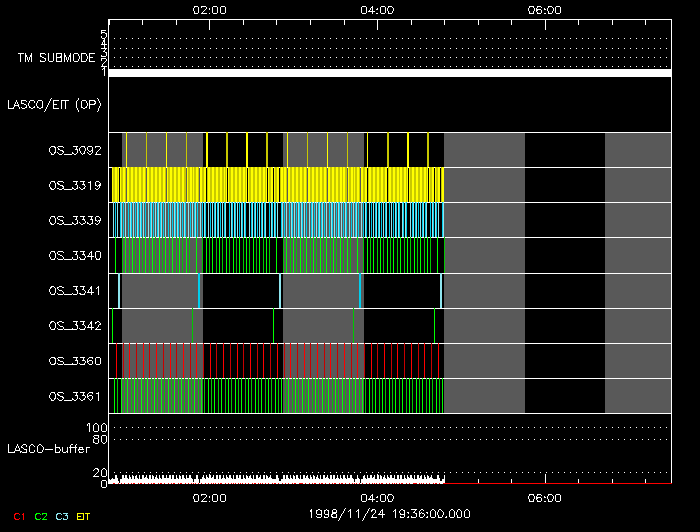Click the white TM SUBMODE level bar
The height and width of the screenshot is (532, 700).
[389, 73]
